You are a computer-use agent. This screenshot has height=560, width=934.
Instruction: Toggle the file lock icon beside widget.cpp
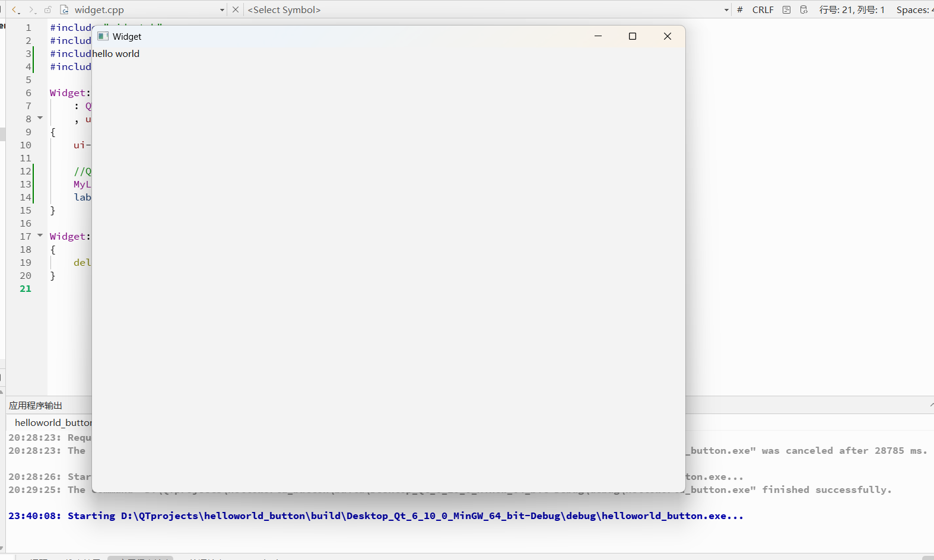click(48, 10)
